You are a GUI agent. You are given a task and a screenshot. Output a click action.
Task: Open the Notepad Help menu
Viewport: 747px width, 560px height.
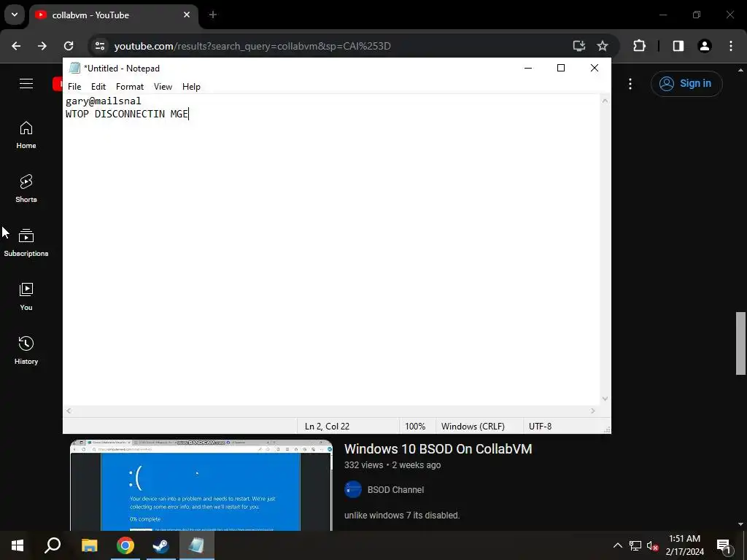[x=191, y=87]
